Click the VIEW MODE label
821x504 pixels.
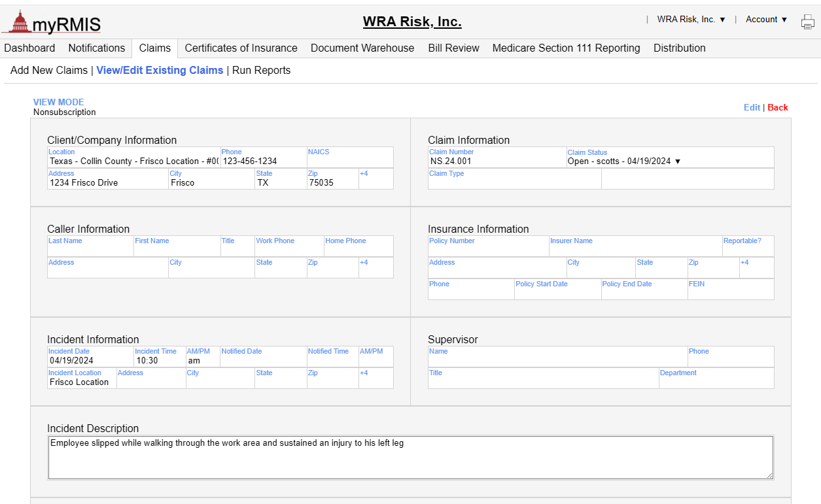pos(59,103)
